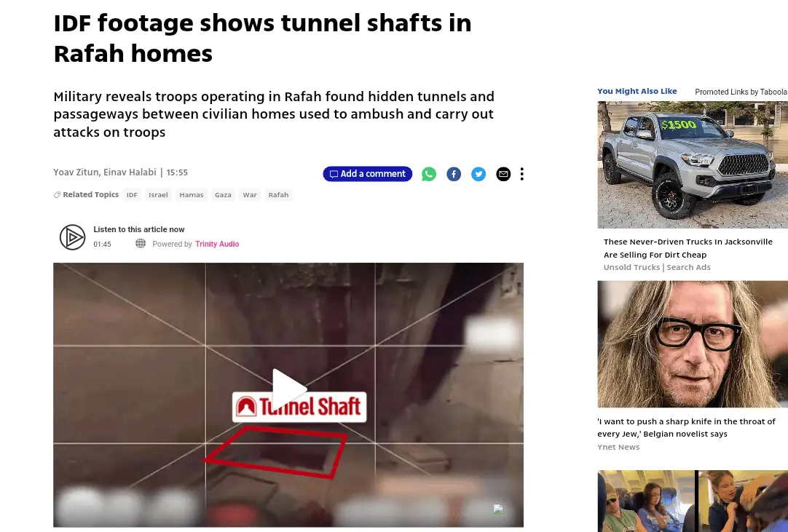Image resolution: width=788 pixels, height=532 pixels.
Task: Open the Gaza topic tag
Action: pos(223,195)
